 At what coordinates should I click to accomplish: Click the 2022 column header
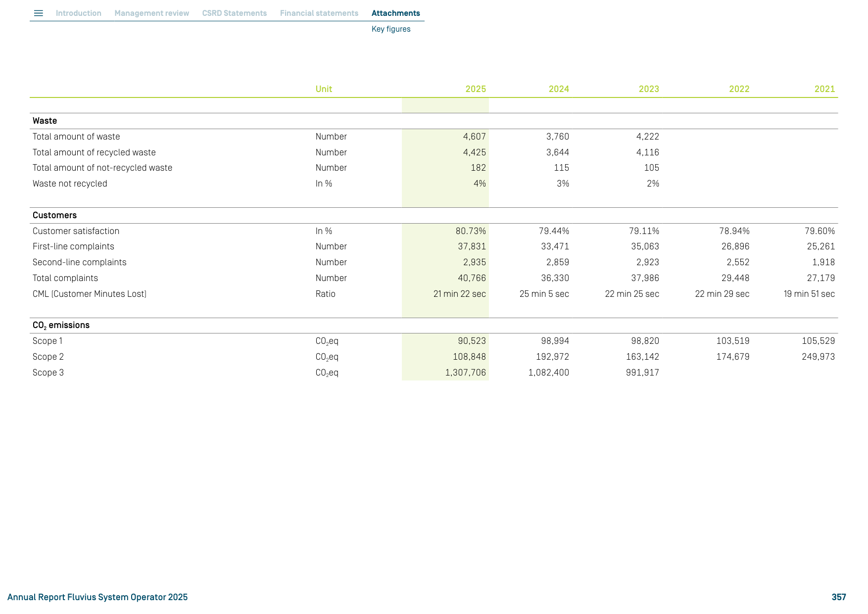click(x=739, y=89)
